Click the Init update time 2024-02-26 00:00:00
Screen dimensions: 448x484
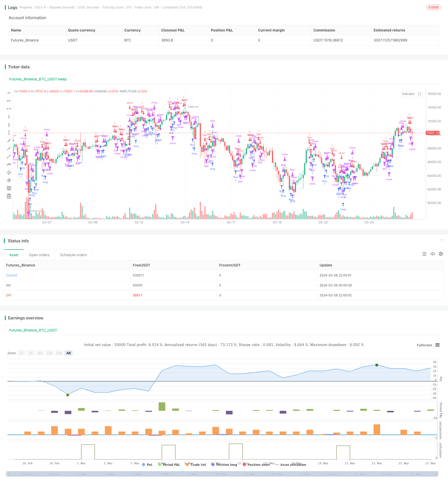(336, 285)
